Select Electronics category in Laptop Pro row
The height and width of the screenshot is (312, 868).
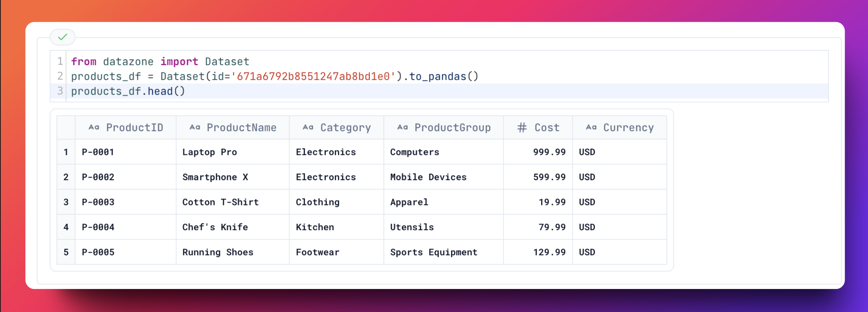(337, 152)
